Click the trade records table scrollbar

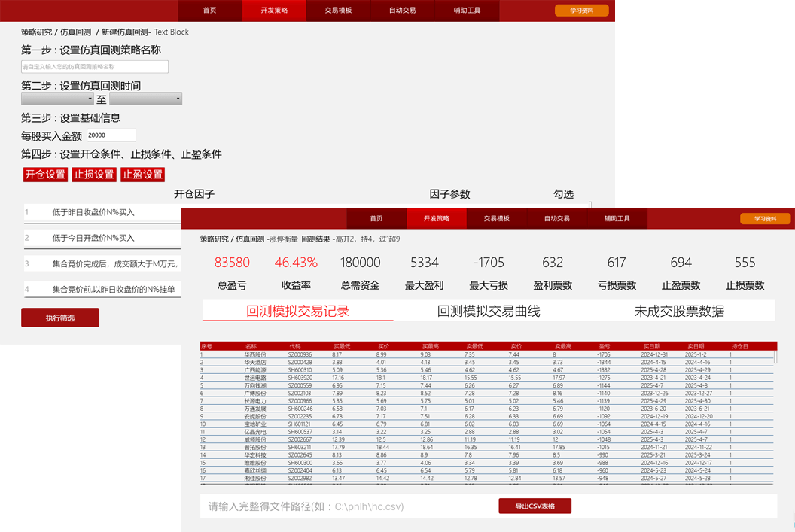point(776,357)
